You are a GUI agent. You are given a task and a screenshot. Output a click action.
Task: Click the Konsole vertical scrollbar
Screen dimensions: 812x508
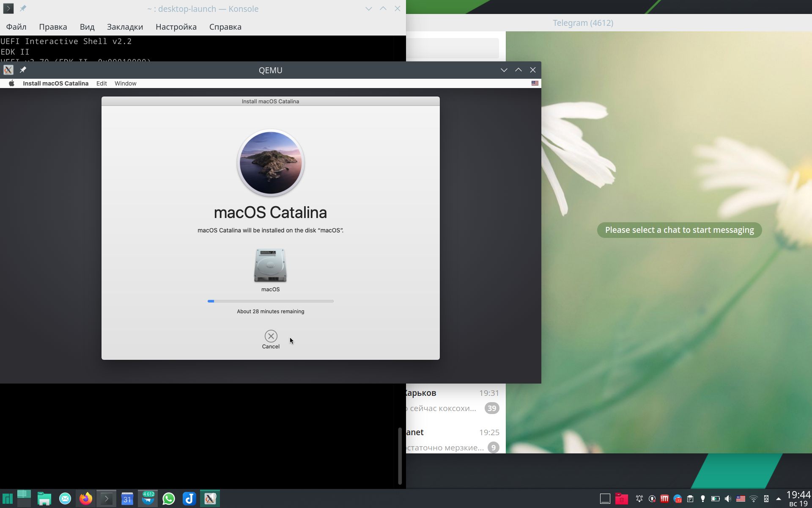coord(400,456)
